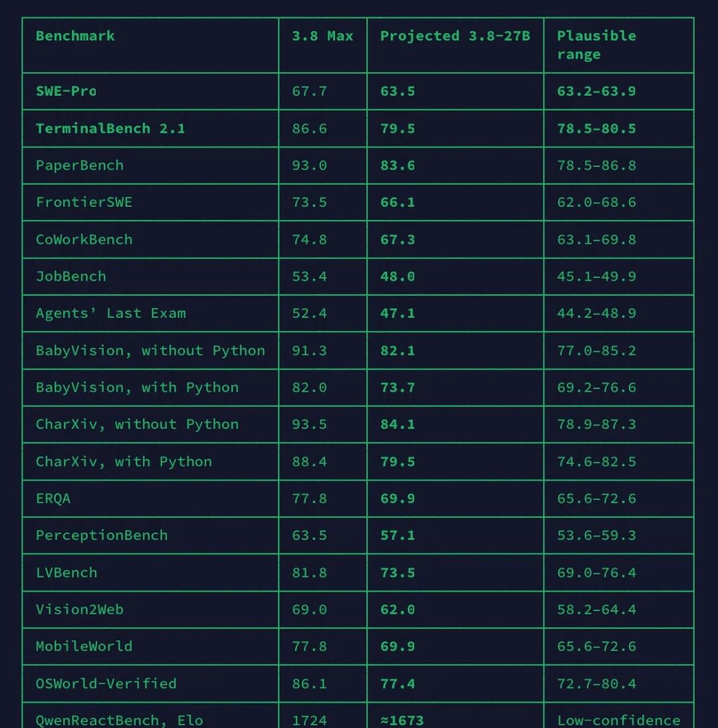Click the PaperBench benchmark name
The height and width of the screenshot is (728, 718).
(x=80, y=166)
